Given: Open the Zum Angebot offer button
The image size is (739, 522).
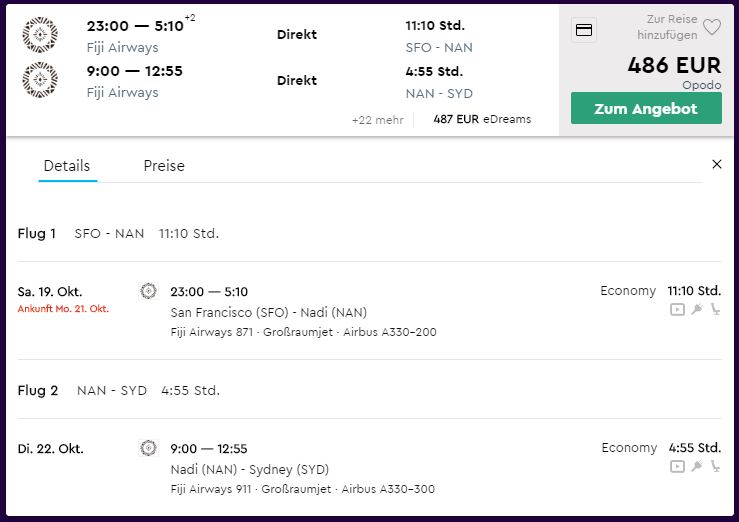Looking at the screenshot, I should [x=646, y=108].
